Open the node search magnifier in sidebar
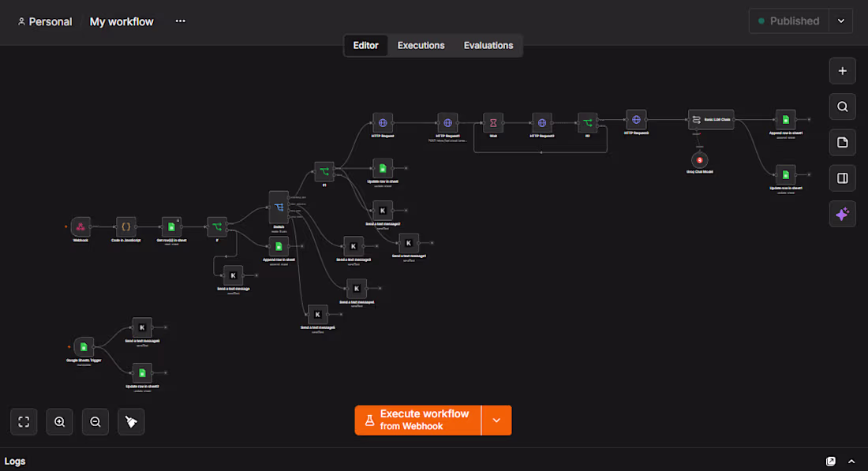This screenshot has height=471, width=868. pos(843,107)
